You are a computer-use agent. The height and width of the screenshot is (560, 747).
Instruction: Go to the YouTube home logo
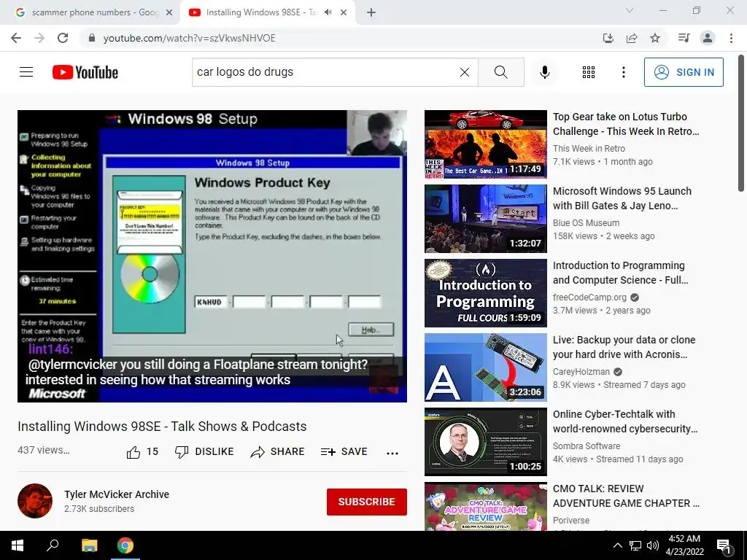tap(85, 72)
